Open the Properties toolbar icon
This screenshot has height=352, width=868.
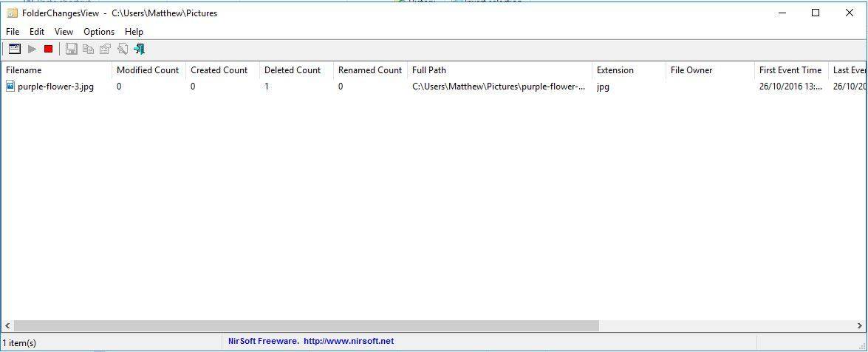[105, 50]
